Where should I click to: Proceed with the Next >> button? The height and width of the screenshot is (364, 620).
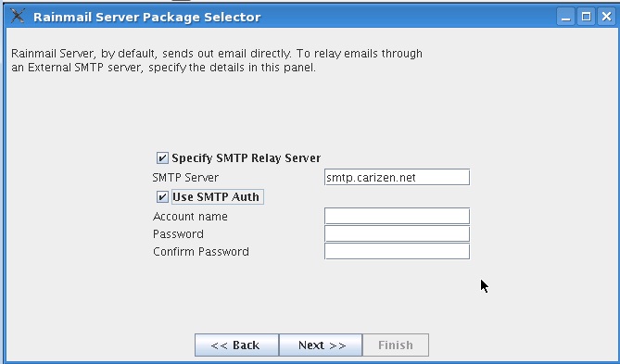point(321,345)
